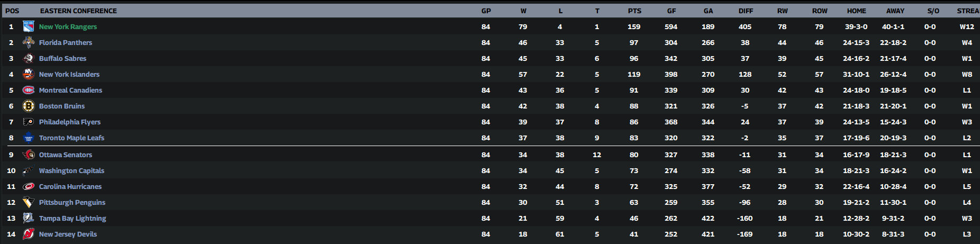Sort standings by the PTS column
Image resolution: width=980 pixels, height=244 pixels.
coord(634,11)
